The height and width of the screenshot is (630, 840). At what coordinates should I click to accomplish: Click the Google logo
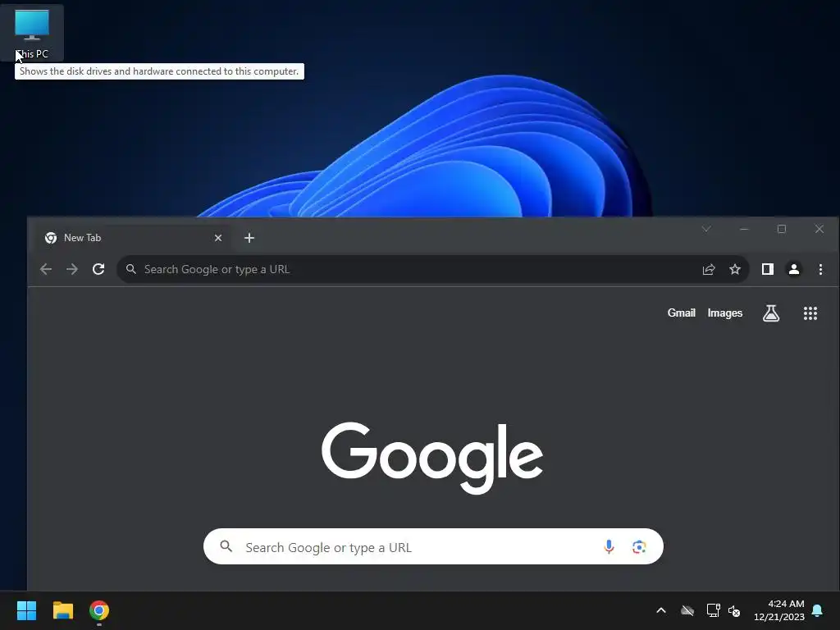point(432,457)
